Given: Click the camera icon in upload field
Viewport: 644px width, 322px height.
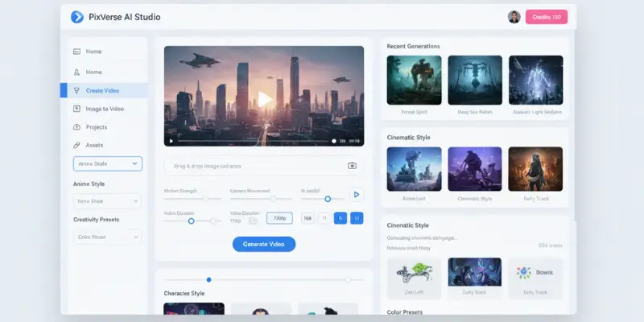Looking at the screenshot, I should coord(352,166).
